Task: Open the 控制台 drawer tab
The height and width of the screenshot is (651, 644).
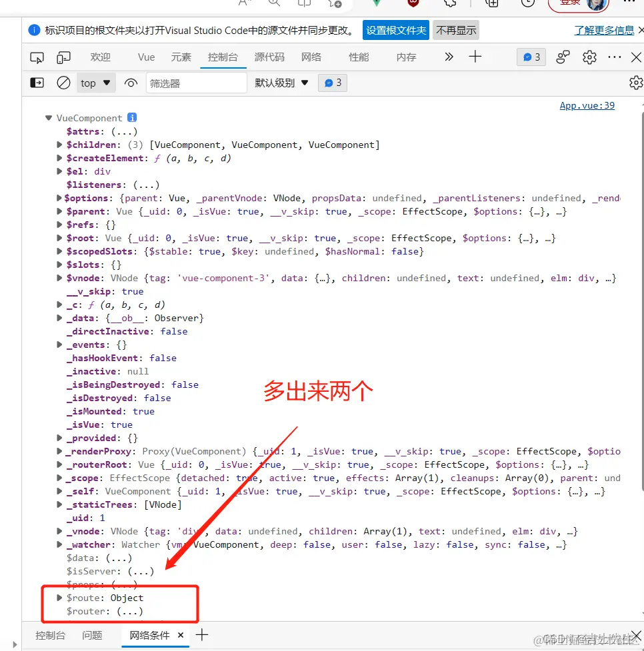Action: click(x=50, y=635)
